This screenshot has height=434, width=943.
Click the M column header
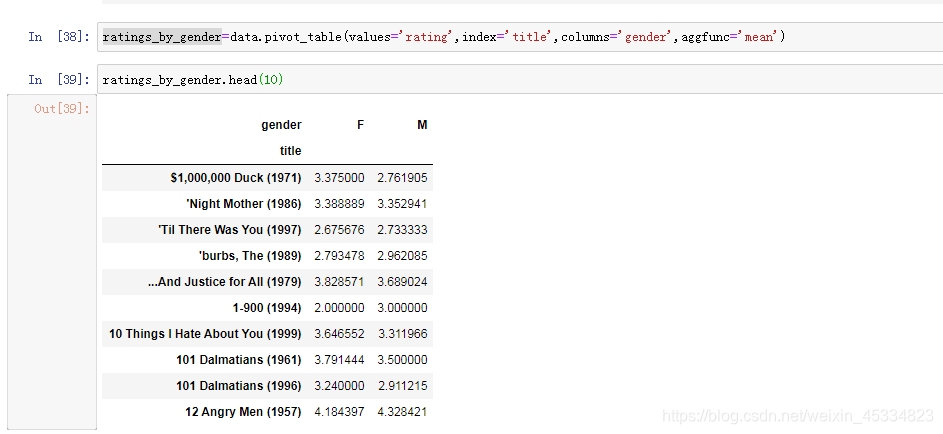[x=422, y=125]
